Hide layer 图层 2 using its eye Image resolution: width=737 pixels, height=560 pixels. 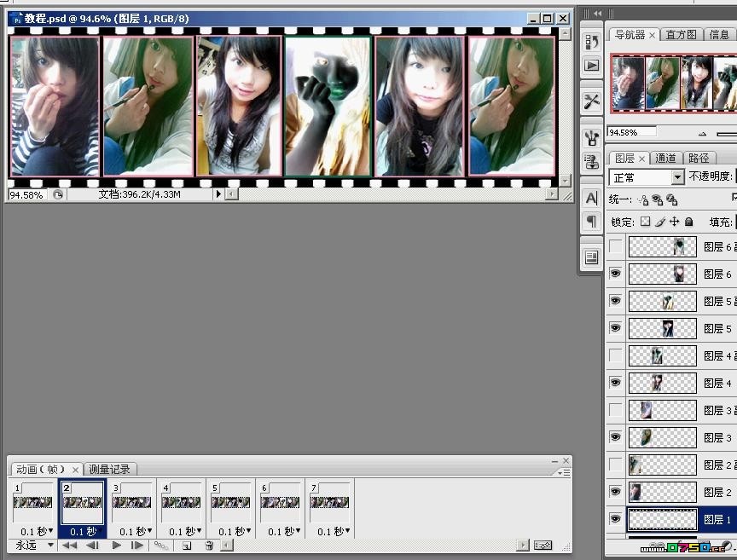point(615,492)
